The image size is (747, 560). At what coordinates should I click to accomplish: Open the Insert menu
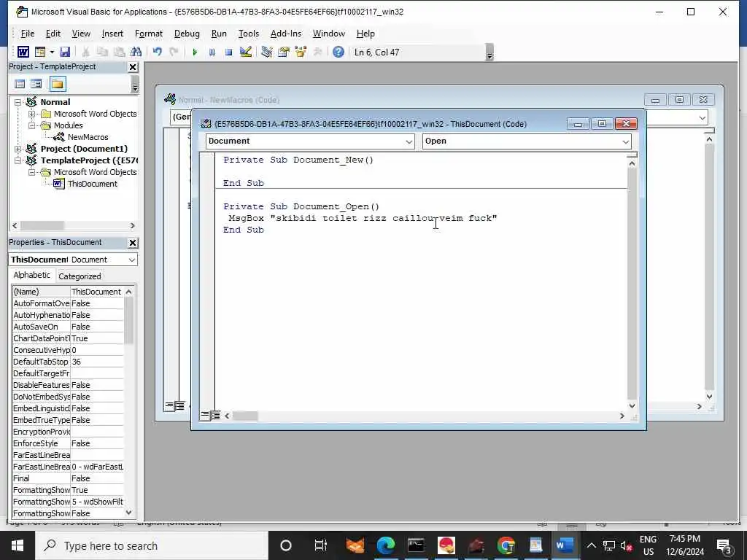tap(112, 34)
